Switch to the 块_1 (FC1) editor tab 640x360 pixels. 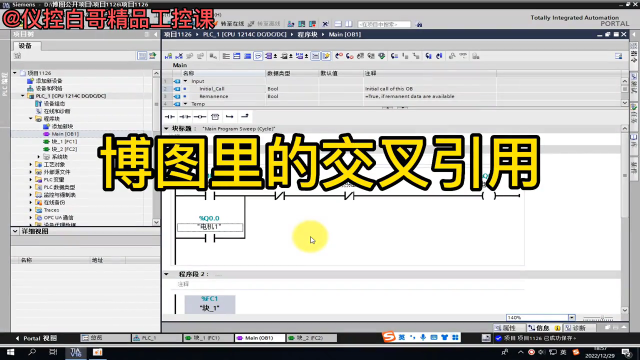click(208, 338)
